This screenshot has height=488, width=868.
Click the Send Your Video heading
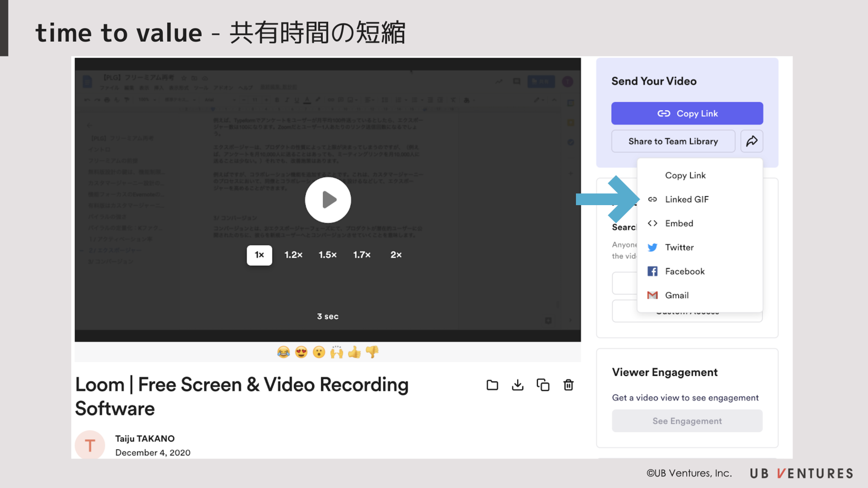pyautogui.click(x=654, y=81)
